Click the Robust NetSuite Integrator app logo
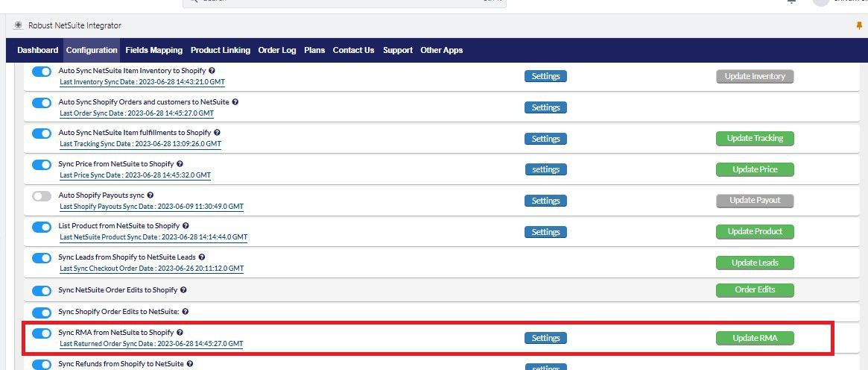868x370 pixels. [x=19, y=25]
